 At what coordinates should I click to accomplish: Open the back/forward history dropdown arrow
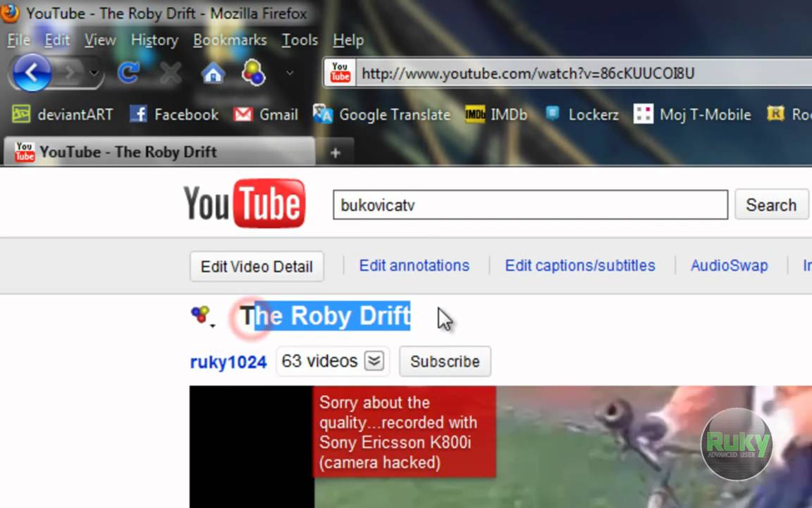click(x=94, y=73)
